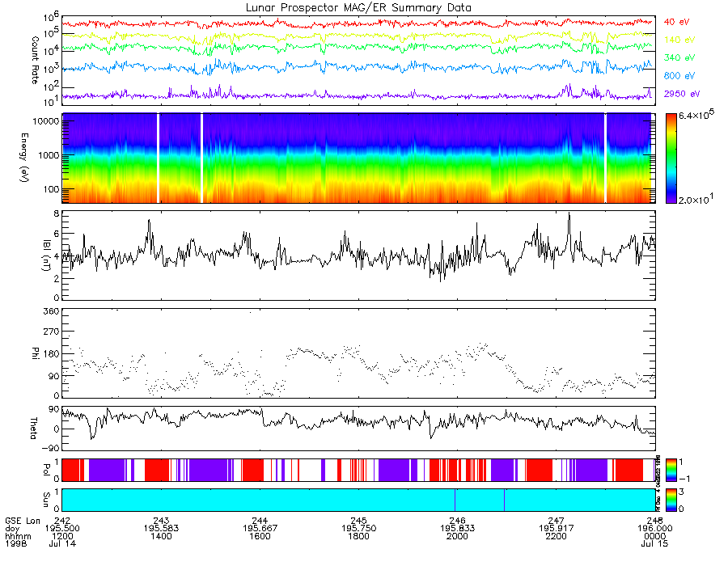Click the '248' GSE longitude label

654,521
